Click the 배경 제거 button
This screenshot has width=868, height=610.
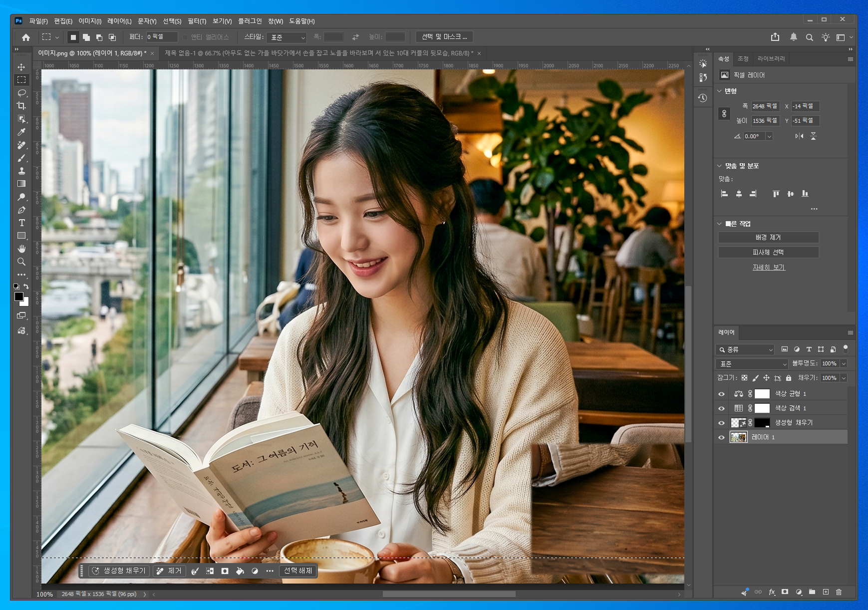(x=768, y=238)
